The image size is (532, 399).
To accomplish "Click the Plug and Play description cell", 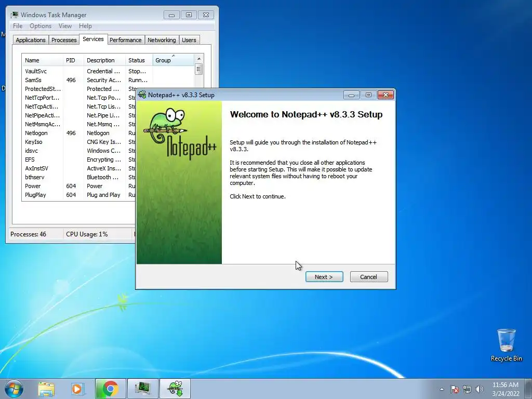I will click(x=103, y=195).
